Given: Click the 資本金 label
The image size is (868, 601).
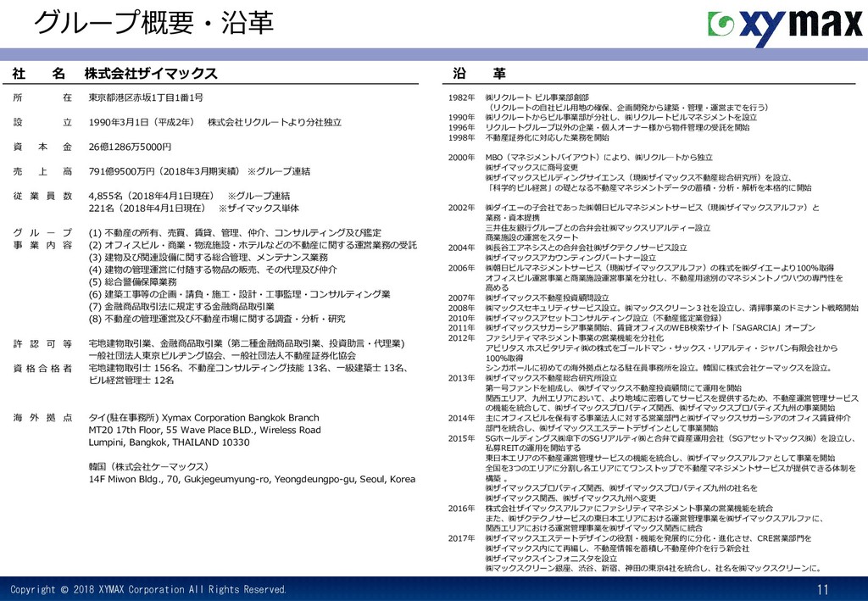Looking at the screenshot, I should coord(42,147).
